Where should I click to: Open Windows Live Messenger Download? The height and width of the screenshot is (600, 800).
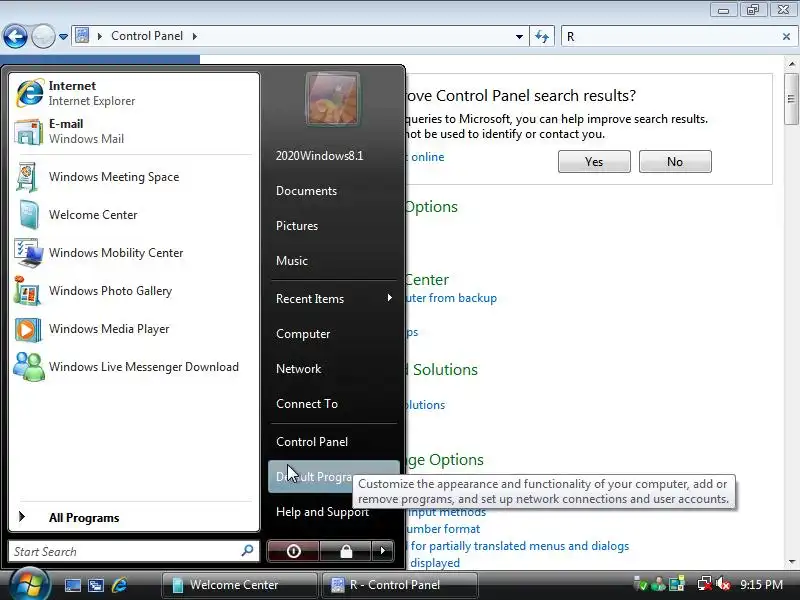(x=134, y=367)
